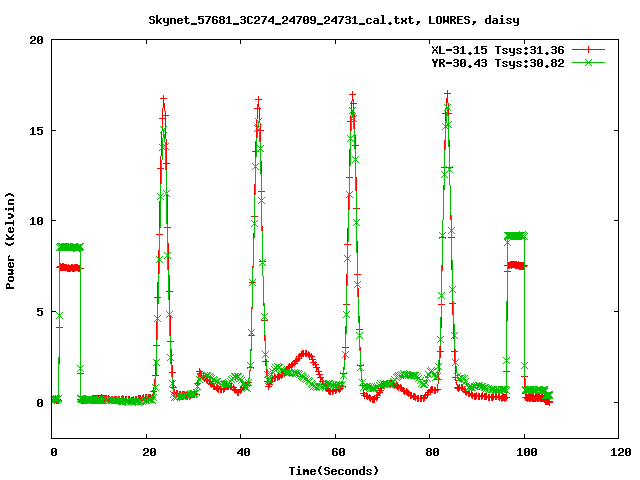Click the red calibration plateau near 3 seconds
This screenshot has width=640, height=480.
pyautogui.click(x=69, y=268)
